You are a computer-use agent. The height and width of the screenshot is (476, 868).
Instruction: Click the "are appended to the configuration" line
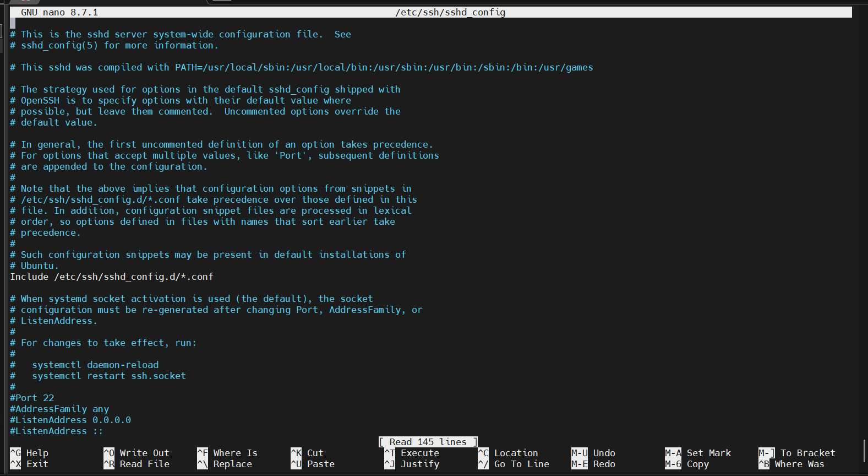[x=108, y=166]
